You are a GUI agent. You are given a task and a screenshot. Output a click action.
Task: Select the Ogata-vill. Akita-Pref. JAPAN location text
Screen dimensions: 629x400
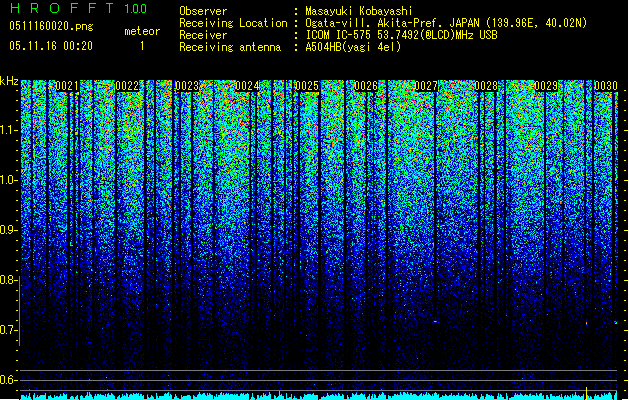pos(446,23)
